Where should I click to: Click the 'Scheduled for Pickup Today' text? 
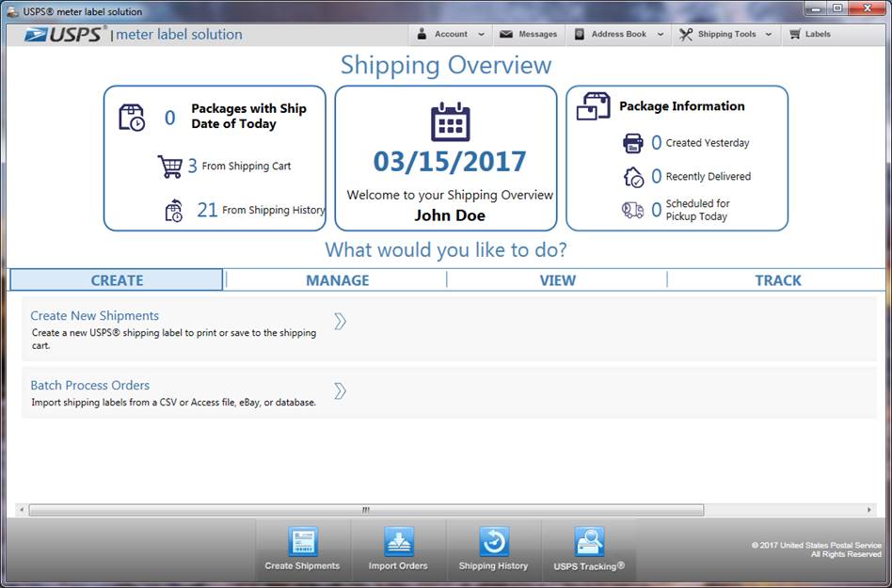tap(698, 210)
